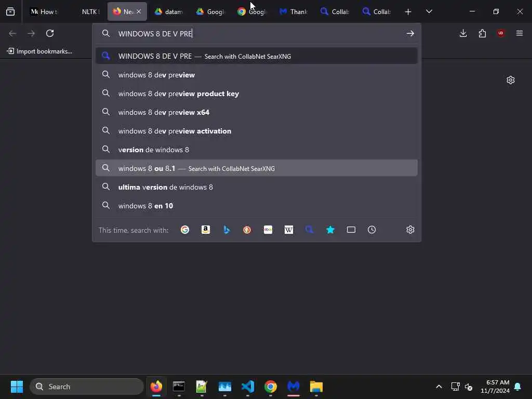
Task: Search this time with Wikipedia
Action: tap(289, 230)
